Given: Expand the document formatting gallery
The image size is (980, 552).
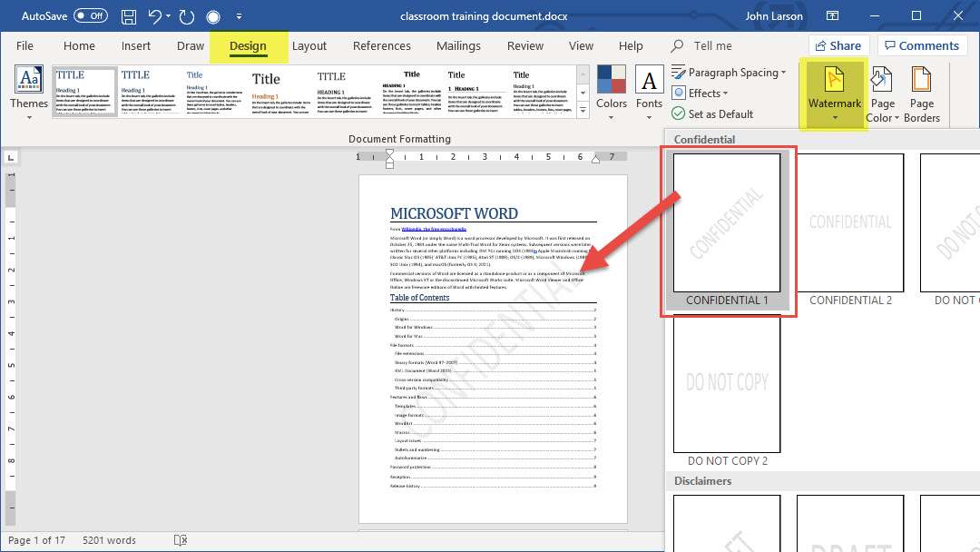Looking at the screenshot, I should point(583,111).
